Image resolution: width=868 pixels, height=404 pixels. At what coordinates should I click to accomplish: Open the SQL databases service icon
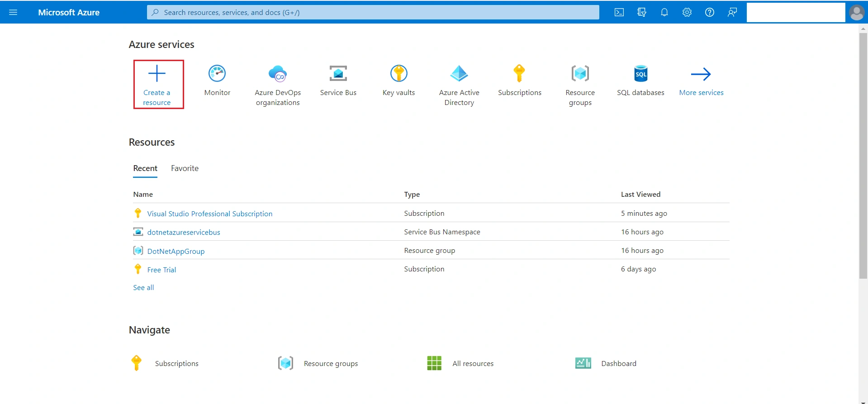[641, 73]
